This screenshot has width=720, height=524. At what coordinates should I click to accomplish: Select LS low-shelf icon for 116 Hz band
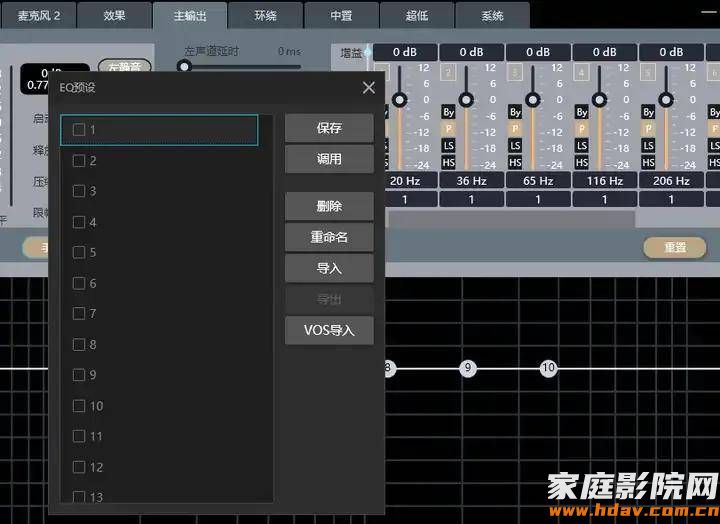(x=581, y=146)
